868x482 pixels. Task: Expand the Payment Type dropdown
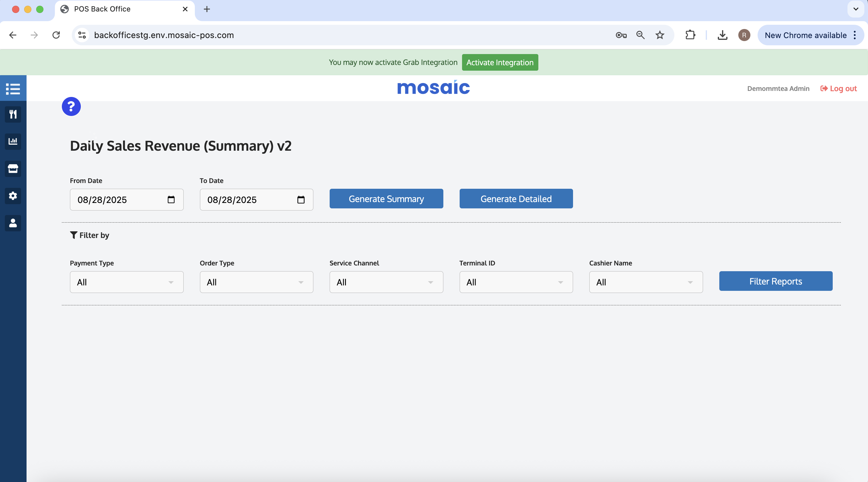click(x=126, y=282)
